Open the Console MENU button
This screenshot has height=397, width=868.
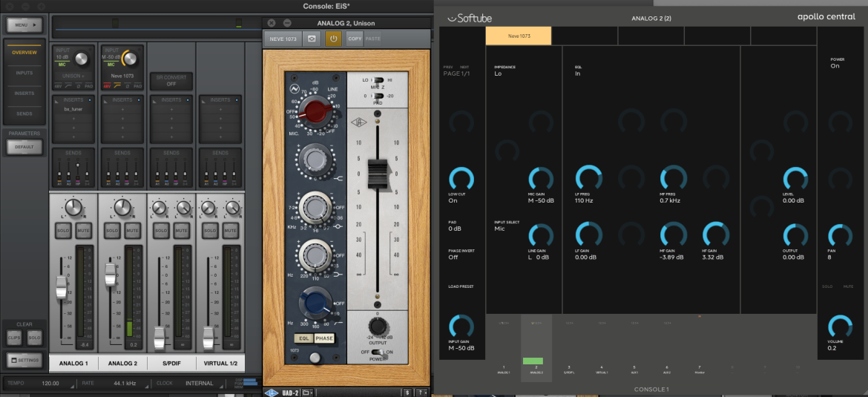[24, 25]
